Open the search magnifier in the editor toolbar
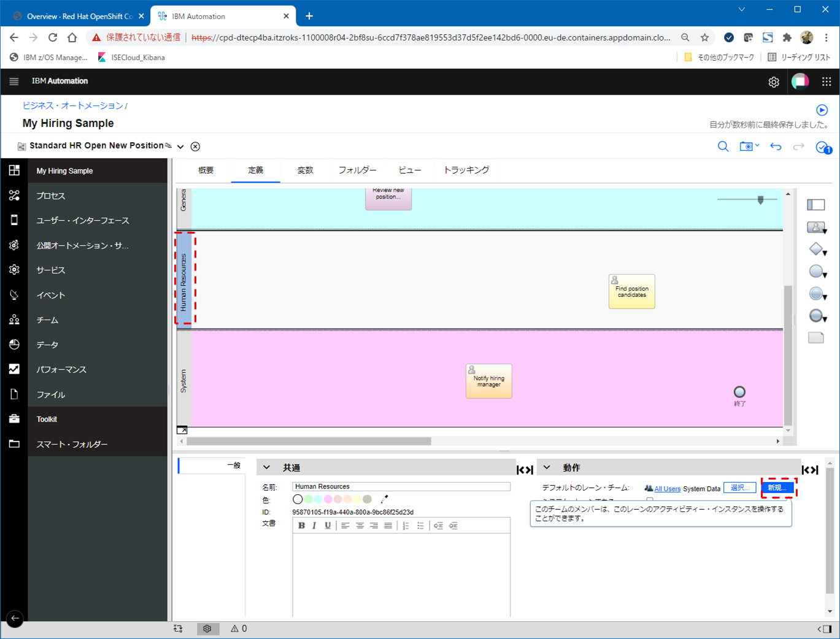Image resolution: width=840 pixels, height=639 pixels. [723, 147]
